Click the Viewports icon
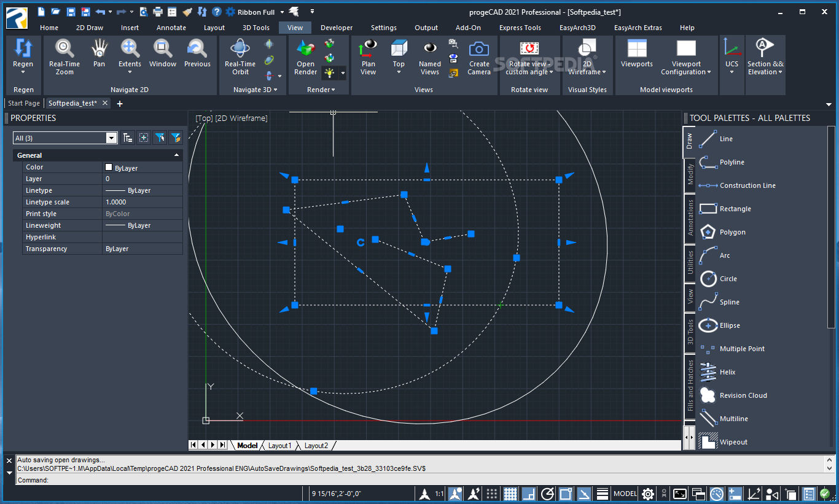Screen dimensions: 839x504 (637, 48)
